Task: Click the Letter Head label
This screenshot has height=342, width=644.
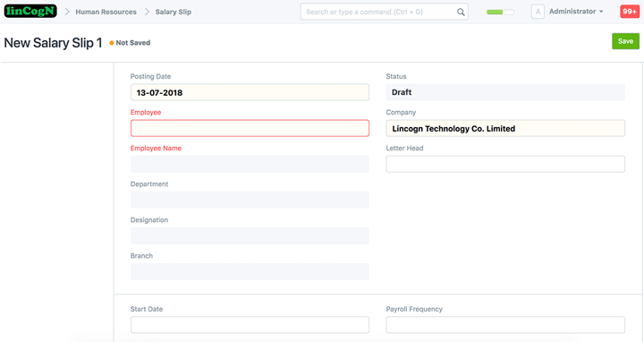Action: click(404, 148)
